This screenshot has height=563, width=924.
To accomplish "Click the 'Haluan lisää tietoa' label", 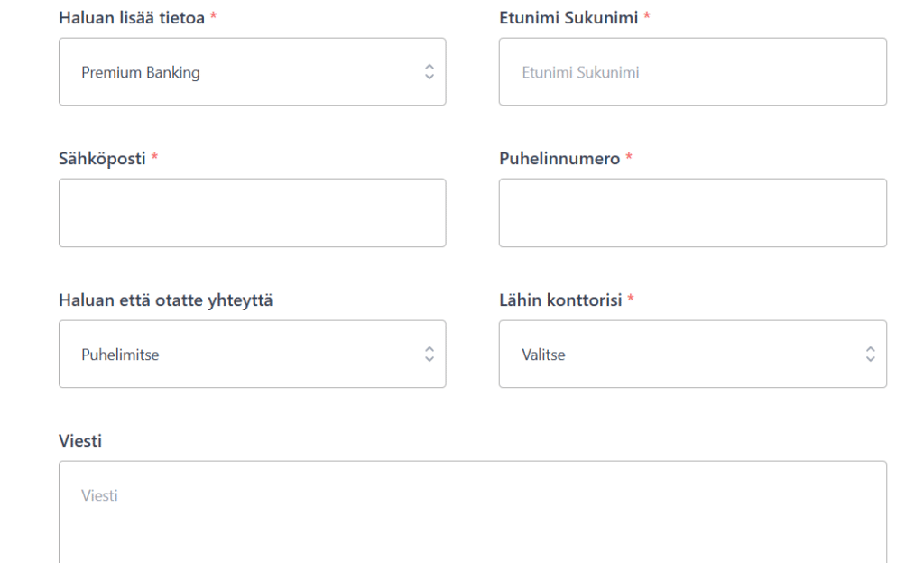I will (x=132, y=17).
